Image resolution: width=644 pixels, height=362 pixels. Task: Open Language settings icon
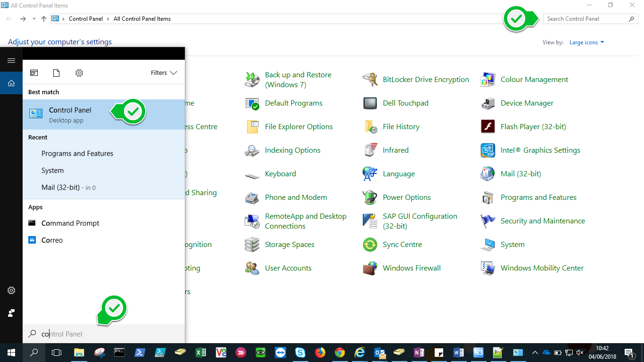pyautogui.click(x=370, y=174)
